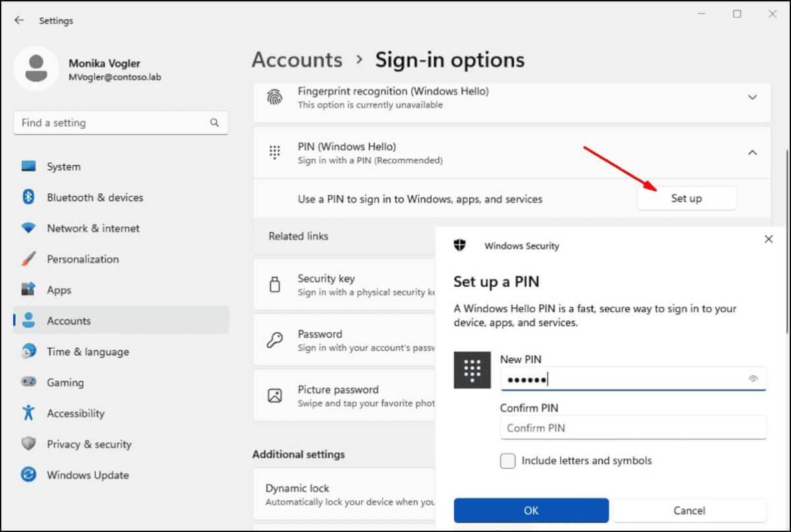791x532 pixels.
Task: Click the Password key icon
Action: click(x=274, y=340)
